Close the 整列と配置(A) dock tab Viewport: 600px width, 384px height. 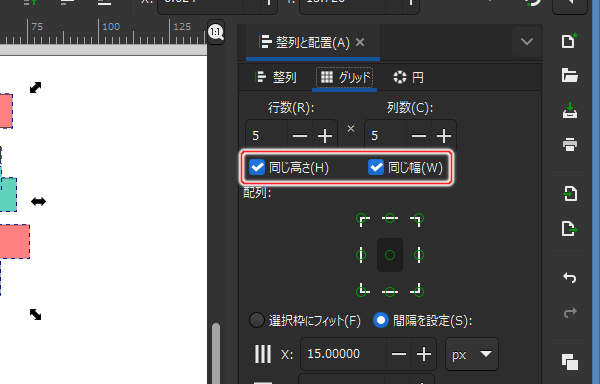pos(360,42)
